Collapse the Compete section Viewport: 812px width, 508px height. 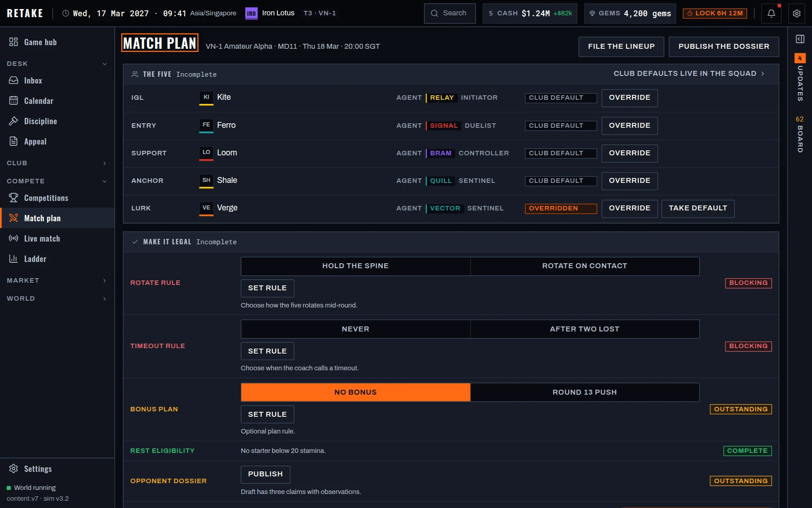pyautogui.click(x=57, y=181)
